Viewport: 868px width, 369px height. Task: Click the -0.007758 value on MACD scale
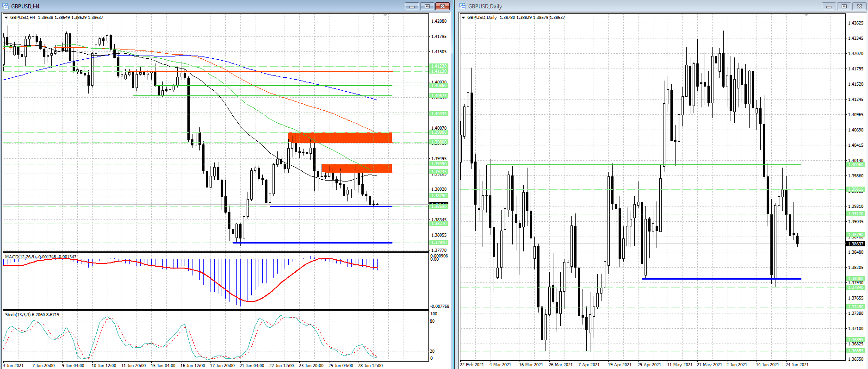(x=440, y=306)
